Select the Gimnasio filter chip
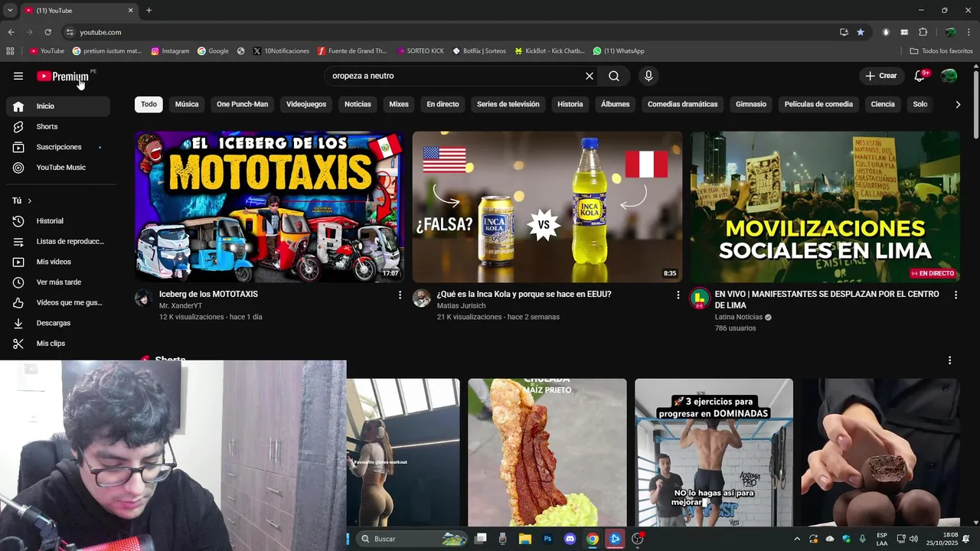This screenshot has width=980, height=551. tap(751, 104)
